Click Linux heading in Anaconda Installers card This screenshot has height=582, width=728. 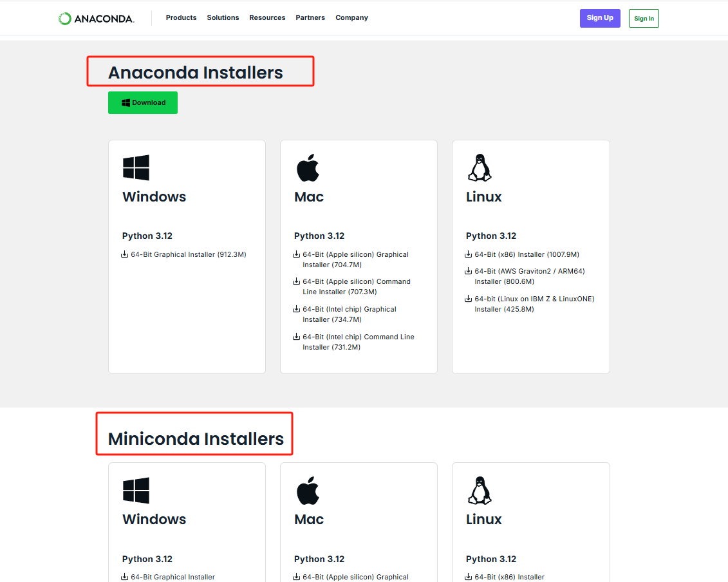point(484,197)
